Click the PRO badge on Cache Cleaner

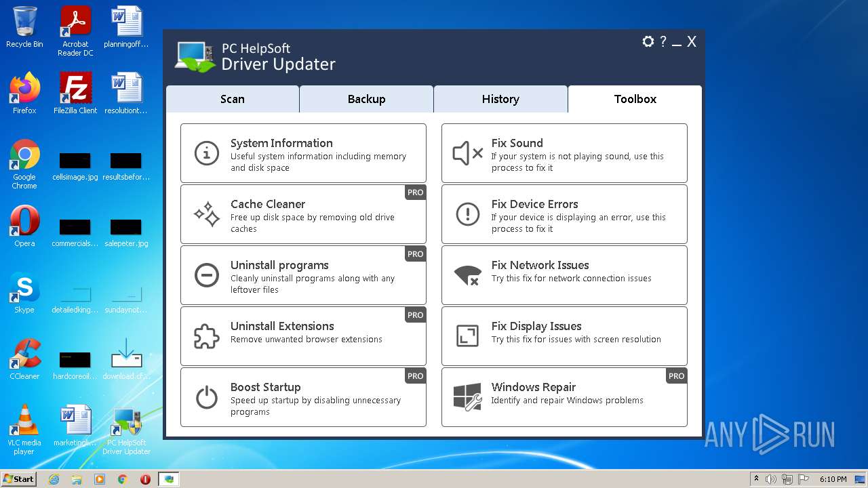[x=415, y=192]
